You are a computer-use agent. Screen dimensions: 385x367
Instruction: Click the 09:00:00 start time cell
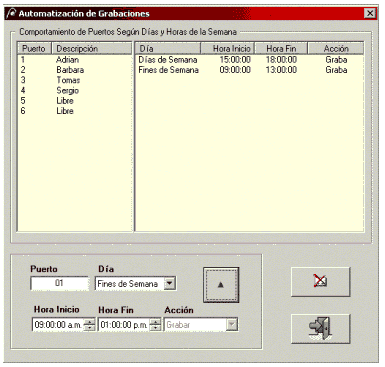coord(235,70)
